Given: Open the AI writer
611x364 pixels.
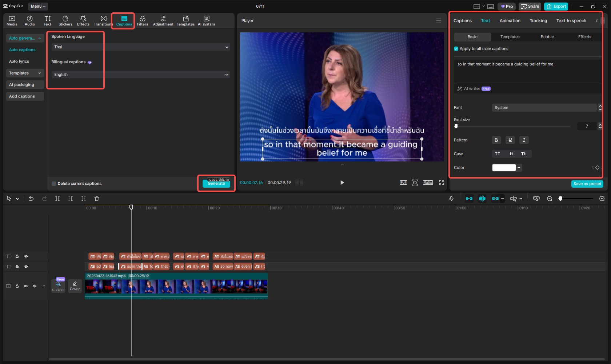Looking at the screenshot, I should click(470, 88).
